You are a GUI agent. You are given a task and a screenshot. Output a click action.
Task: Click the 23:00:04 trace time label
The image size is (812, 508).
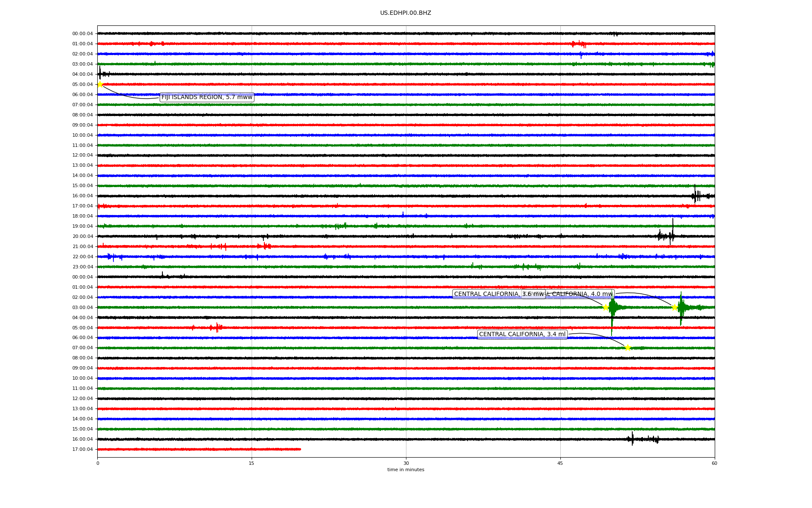tap(82, 267)
